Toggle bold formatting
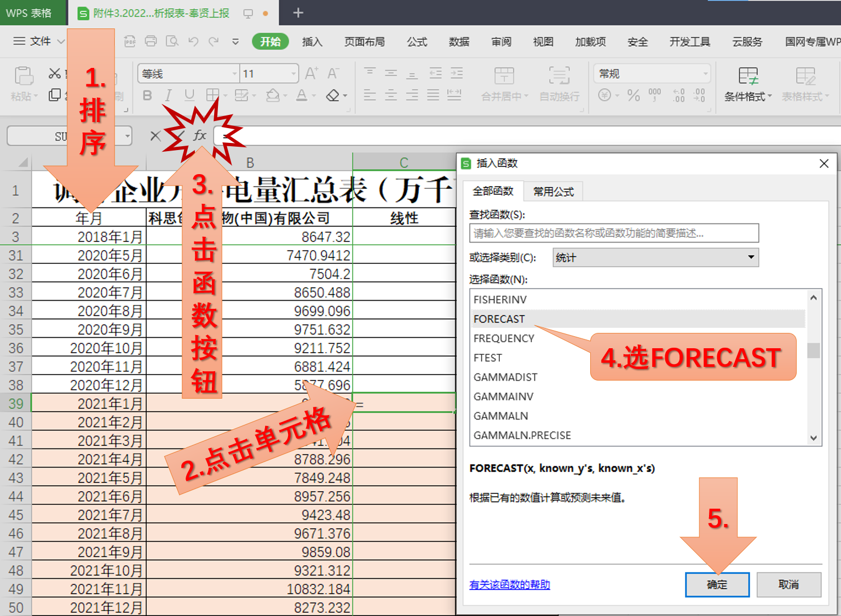 click(x=147, y=95)
